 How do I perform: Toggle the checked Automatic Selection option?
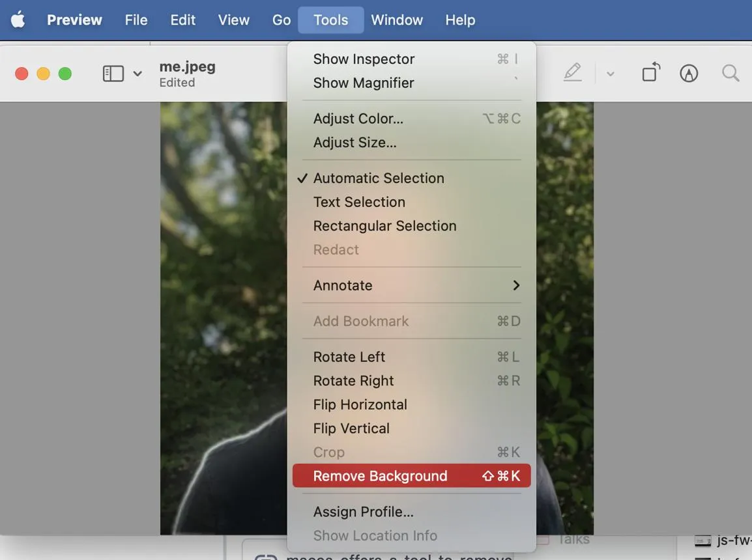coord(411,178)
